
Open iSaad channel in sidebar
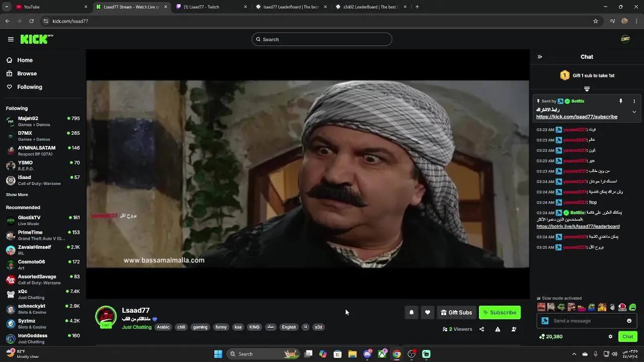pos(43,180)
